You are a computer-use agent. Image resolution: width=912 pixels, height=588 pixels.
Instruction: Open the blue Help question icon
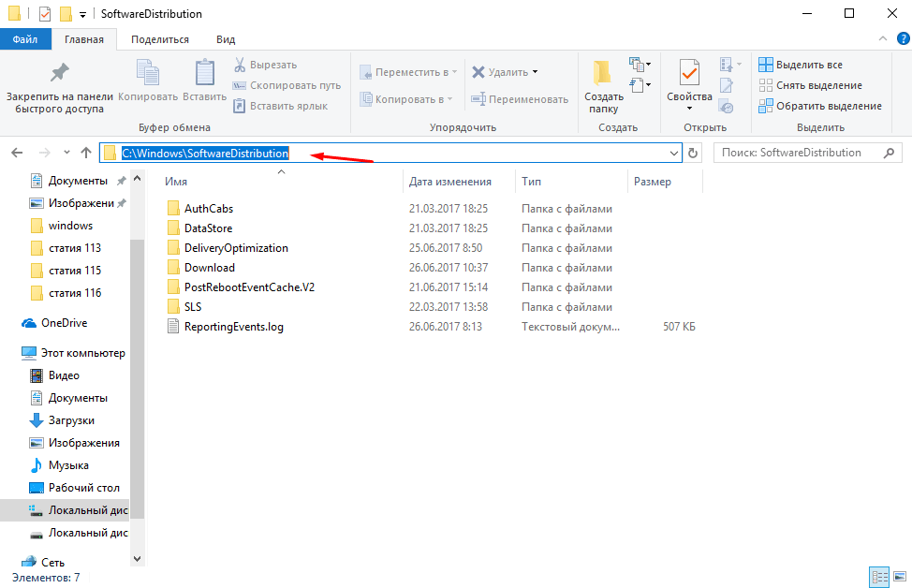pos(904,39)
